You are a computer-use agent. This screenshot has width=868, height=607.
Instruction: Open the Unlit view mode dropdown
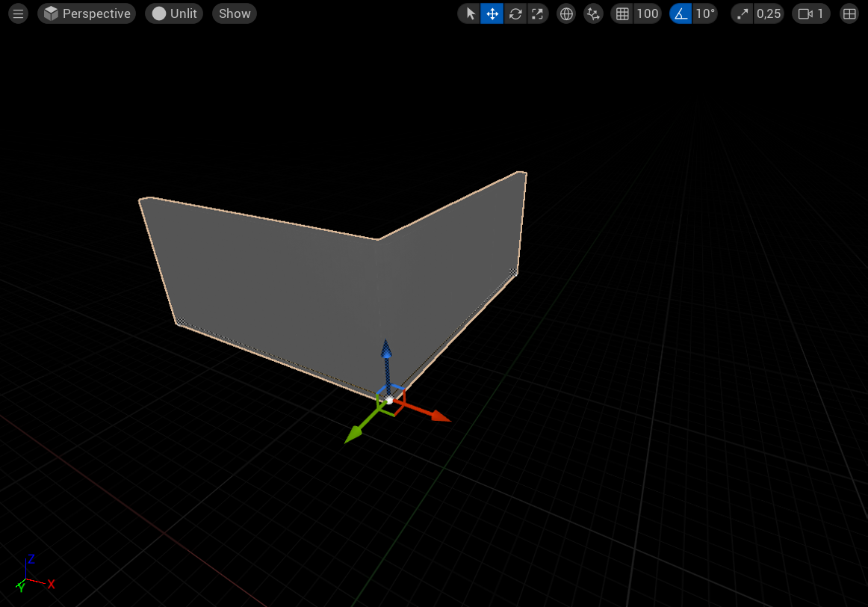pos(174,13)
